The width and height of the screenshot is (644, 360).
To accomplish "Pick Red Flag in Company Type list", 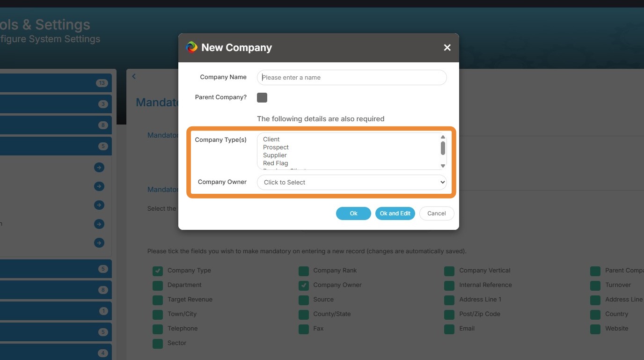I will click(275, 163).
